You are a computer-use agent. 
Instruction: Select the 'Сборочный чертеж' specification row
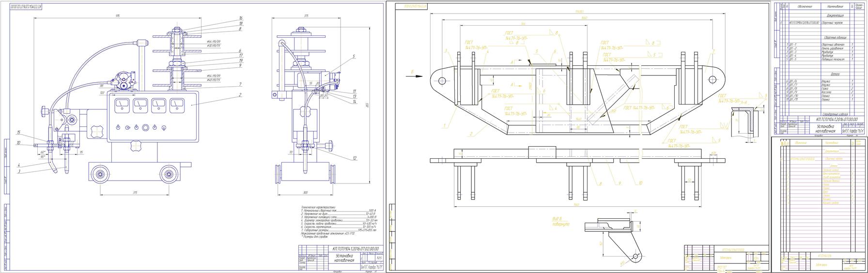[832, 23]
